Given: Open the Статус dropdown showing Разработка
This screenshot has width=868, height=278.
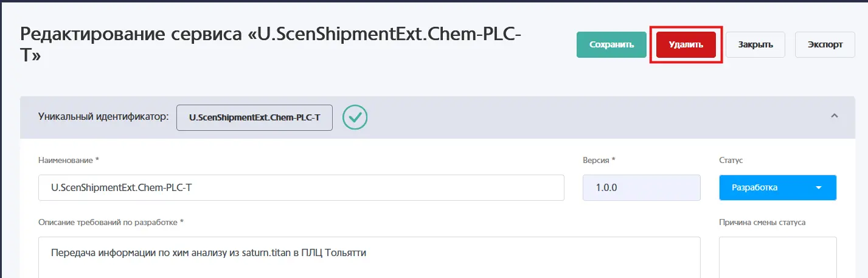Looking at the screenshot, I should (777, 188).
